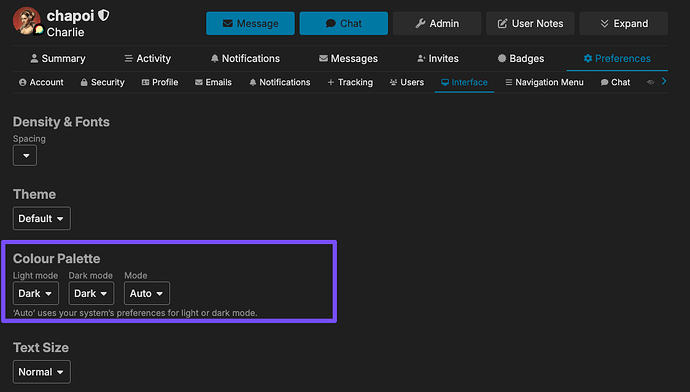Open Navigation Menu preferences
Viewport: 690px width, 392px height.
tap(544, 82)
